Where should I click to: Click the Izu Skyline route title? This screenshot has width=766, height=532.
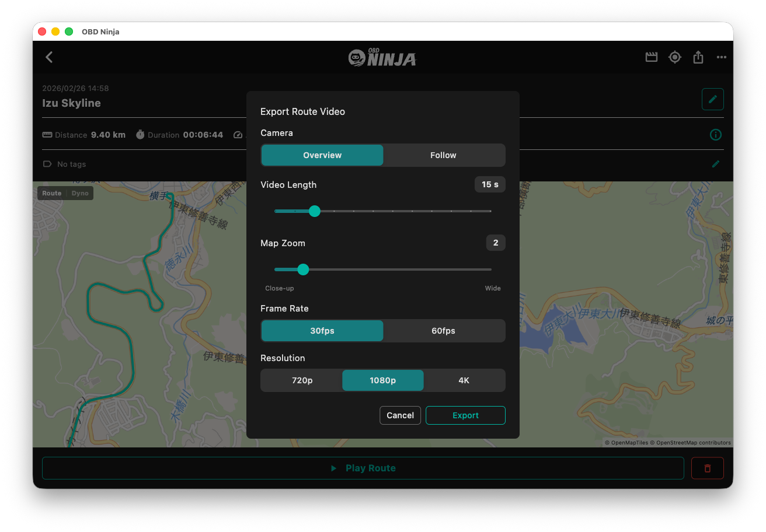71,103
